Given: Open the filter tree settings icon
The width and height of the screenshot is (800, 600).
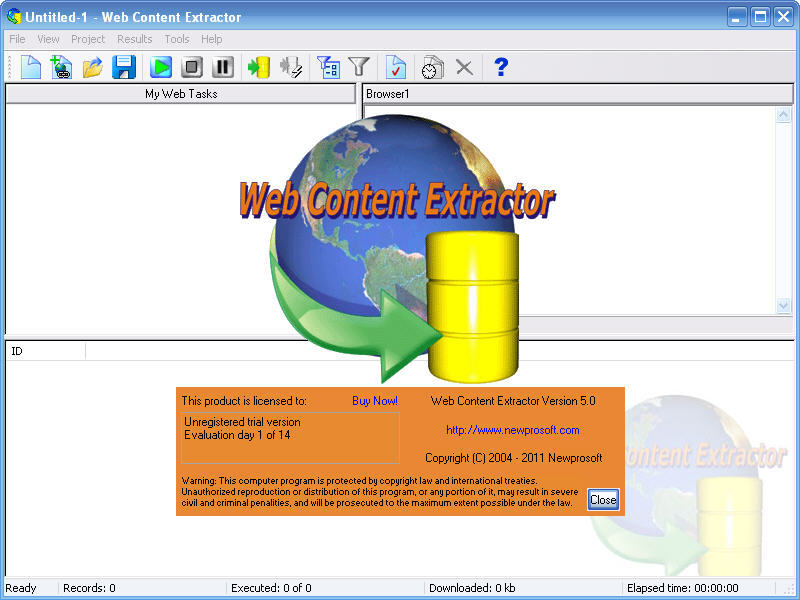Looking at the screenshot, I should [x=328, y=67].
